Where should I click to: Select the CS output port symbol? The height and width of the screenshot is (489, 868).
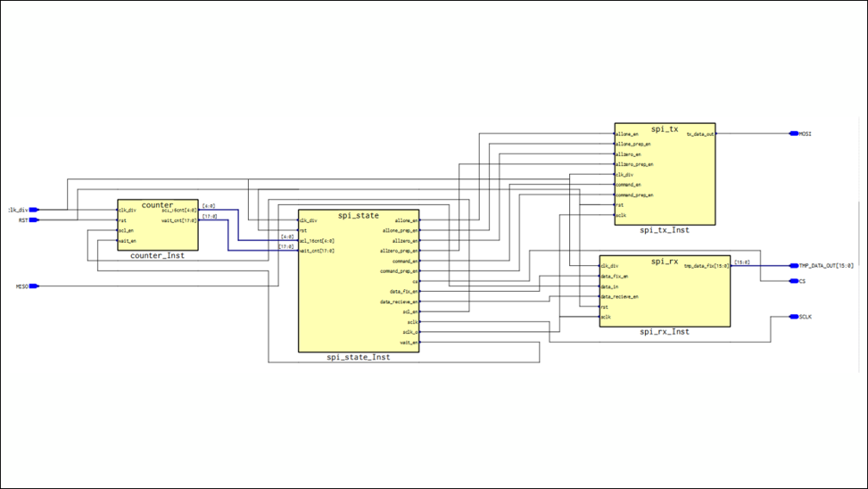793,281
